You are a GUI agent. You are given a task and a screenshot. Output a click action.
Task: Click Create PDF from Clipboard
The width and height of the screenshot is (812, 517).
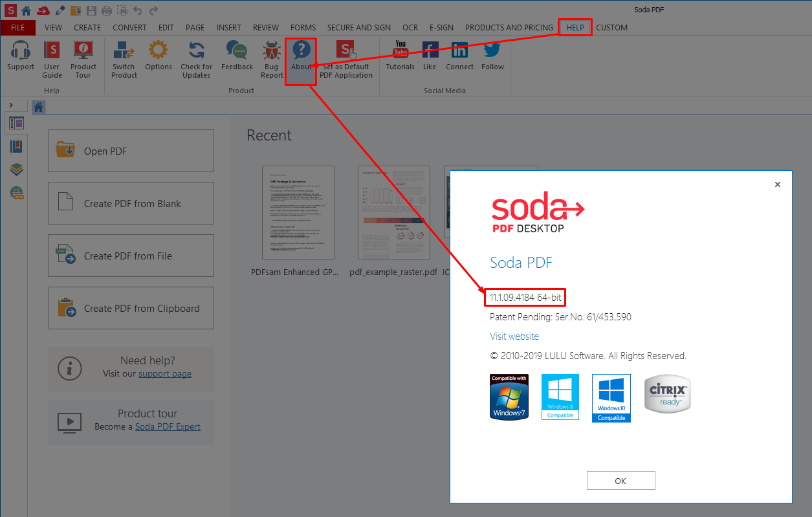[131, 308]
